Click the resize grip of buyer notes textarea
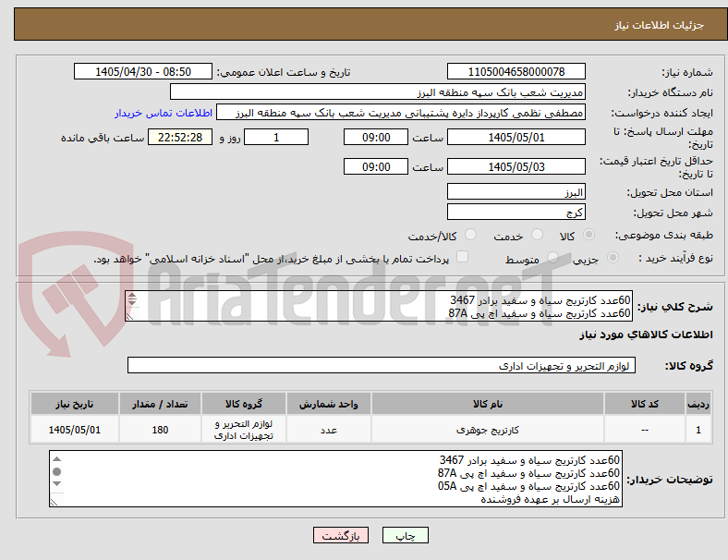 tap(54, 502)
